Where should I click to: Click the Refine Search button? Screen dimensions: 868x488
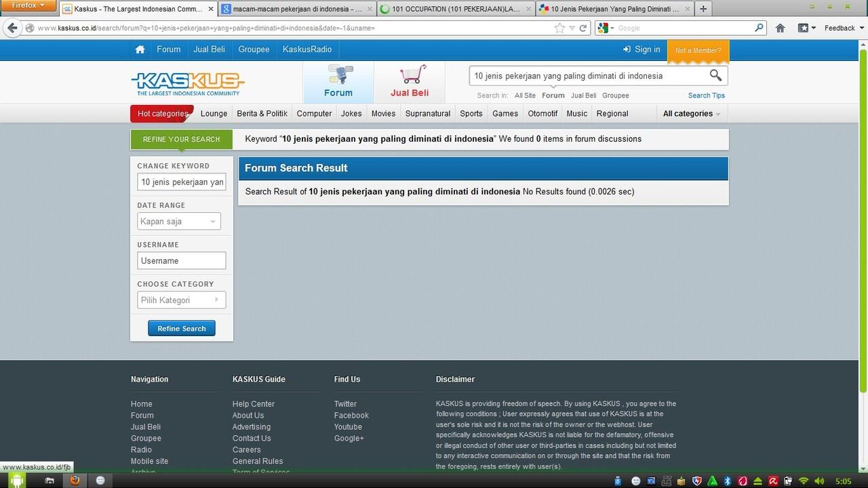[x=182, y=328]
